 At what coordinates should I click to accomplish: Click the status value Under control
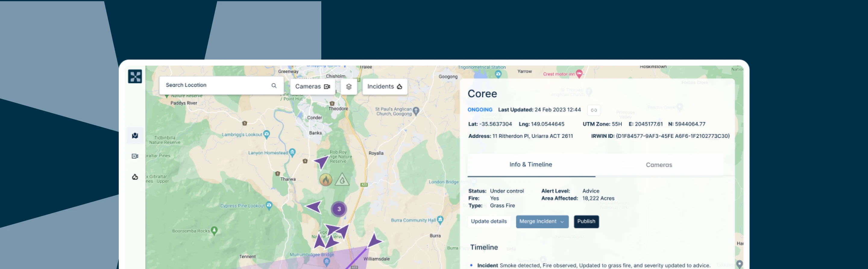point(507,191)
